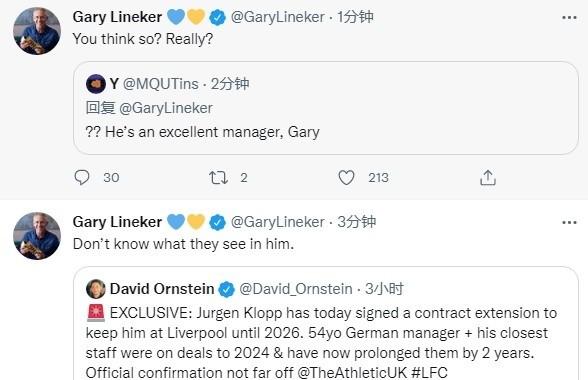This screenshot has height=380, width=588.
Task: Open the @David_Ornstein handle
Action: tap(296, 289)
